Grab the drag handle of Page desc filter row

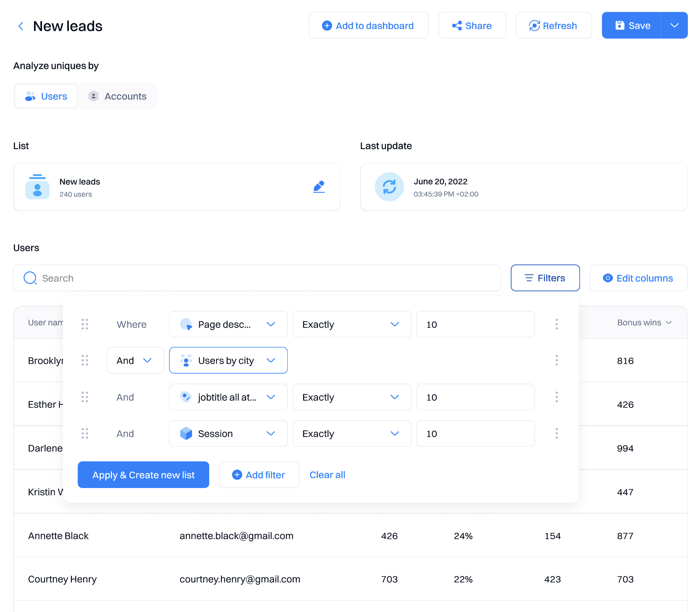(x=85, y=324)
